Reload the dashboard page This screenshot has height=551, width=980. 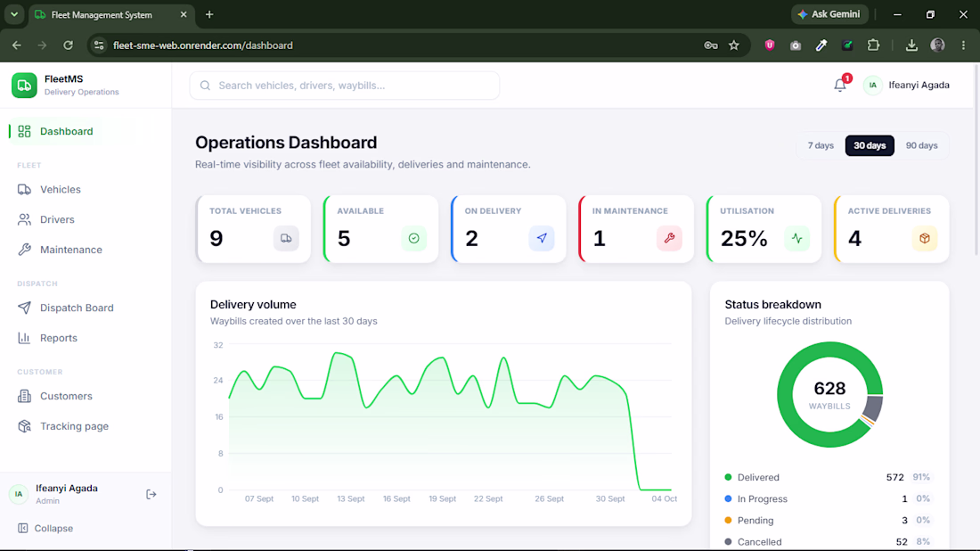[68, 45]
